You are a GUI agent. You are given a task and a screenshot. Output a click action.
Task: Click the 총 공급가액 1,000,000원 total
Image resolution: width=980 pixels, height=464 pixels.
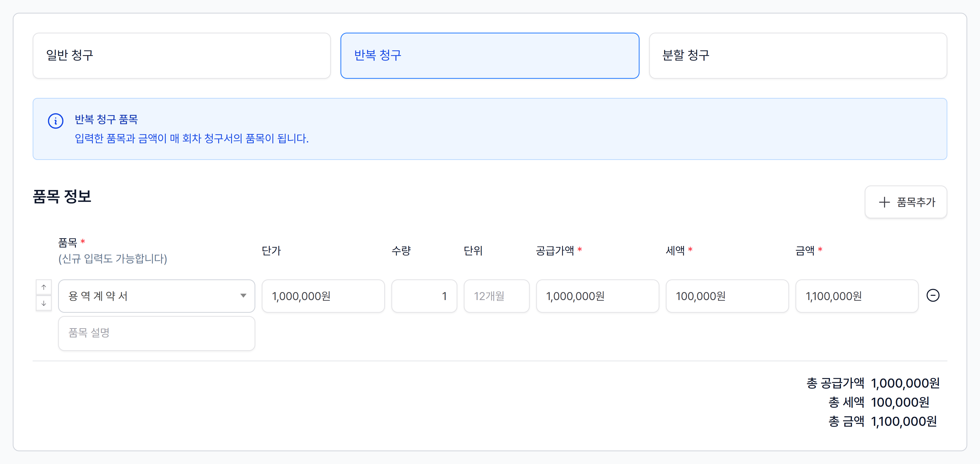(873, 383)
